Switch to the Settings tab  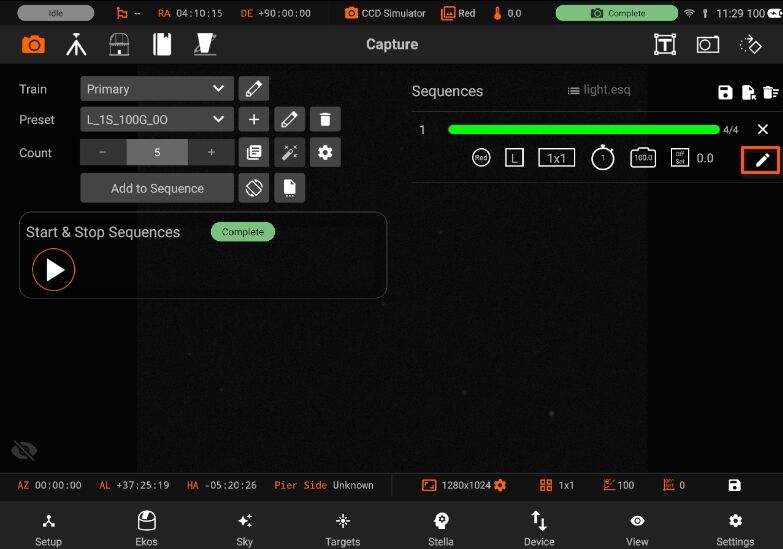[x=735, y=530]
